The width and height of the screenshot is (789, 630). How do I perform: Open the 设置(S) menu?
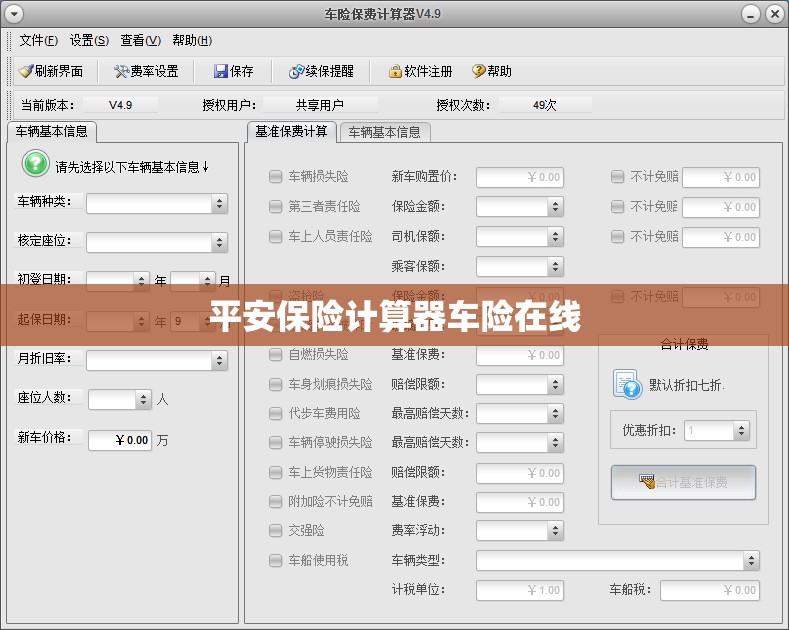(89, 40)
